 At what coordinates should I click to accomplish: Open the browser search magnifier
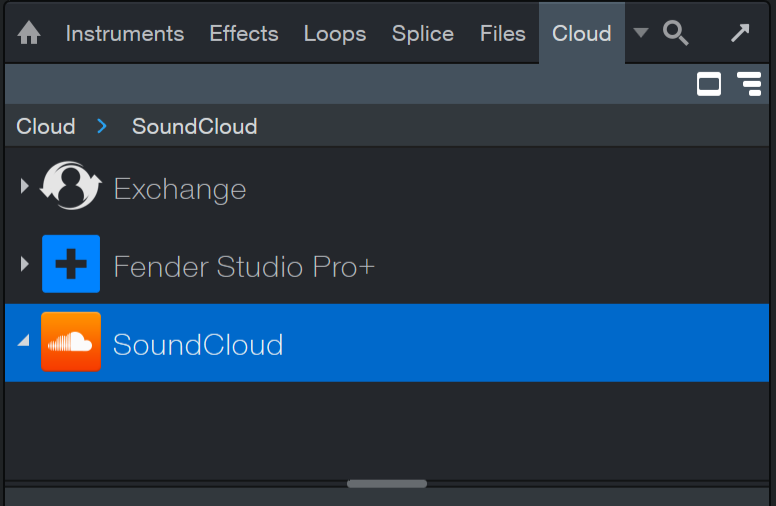click(x=676, y=33)
